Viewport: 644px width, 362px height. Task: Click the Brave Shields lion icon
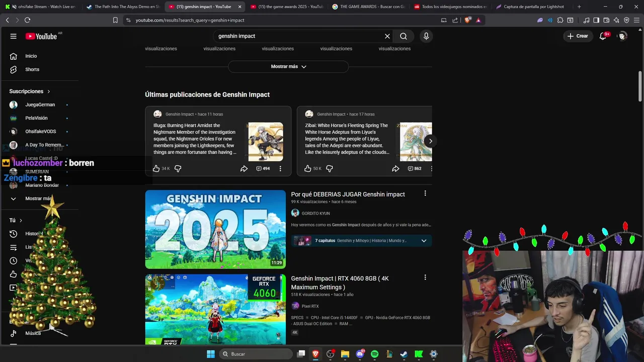pos(468,20)
